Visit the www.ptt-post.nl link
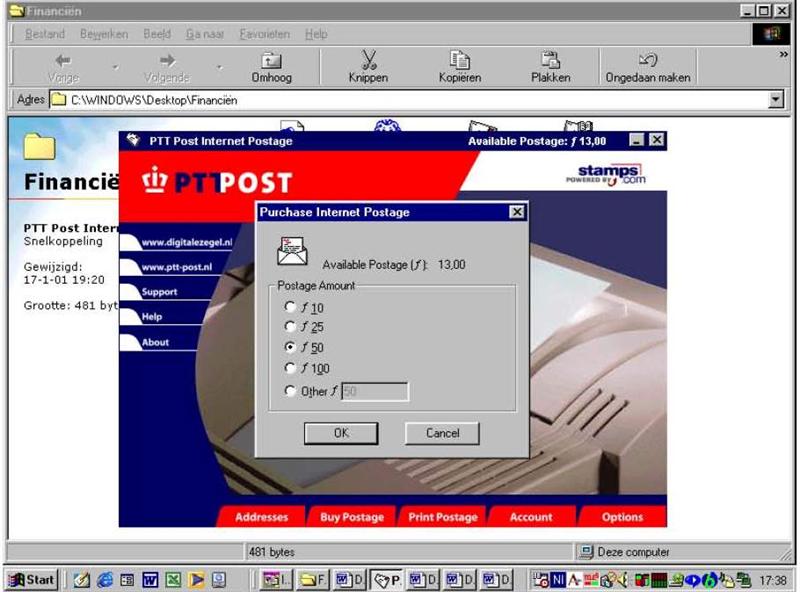 (x=177, y=267)
